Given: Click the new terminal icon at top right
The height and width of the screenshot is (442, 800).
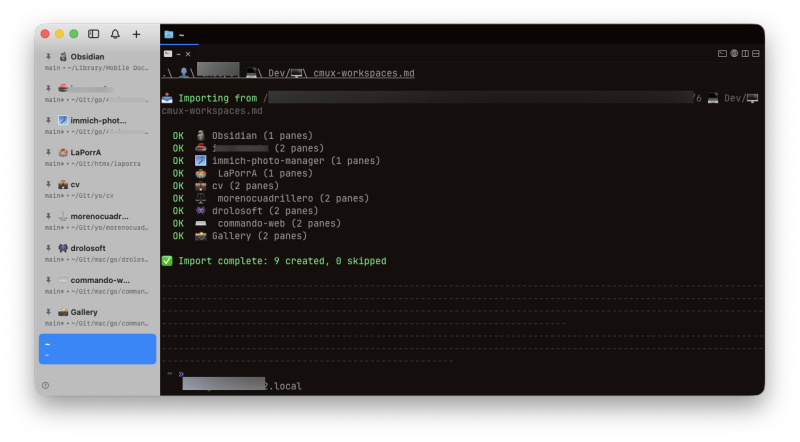Looking at the screenshot, I should 722,54.
